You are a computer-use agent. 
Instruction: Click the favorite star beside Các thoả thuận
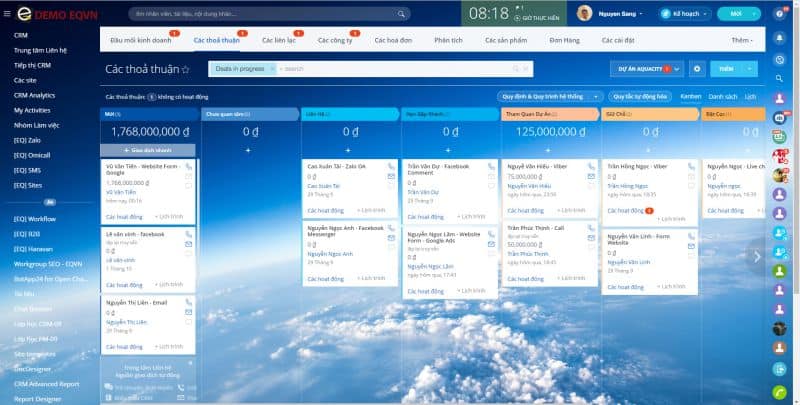(x=186, y=69)
